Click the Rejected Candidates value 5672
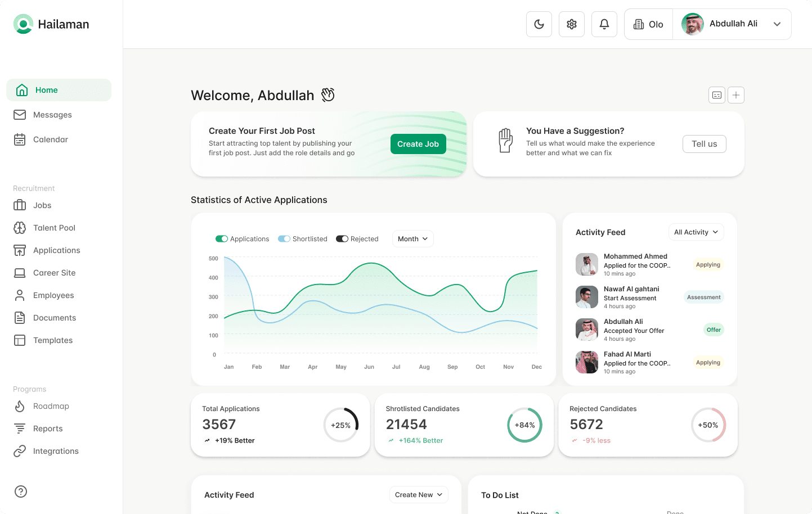This screenshot has width=812, height=514. click(586, 425)
